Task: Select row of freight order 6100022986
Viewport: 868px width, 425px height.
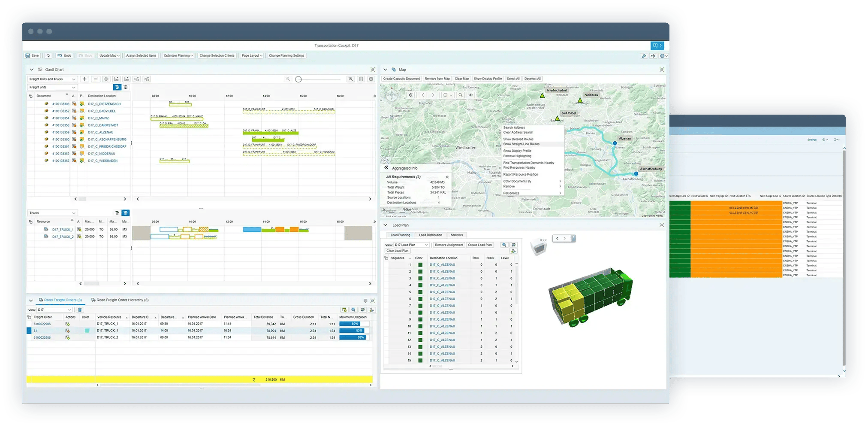Action: click(x=29, y=324)
